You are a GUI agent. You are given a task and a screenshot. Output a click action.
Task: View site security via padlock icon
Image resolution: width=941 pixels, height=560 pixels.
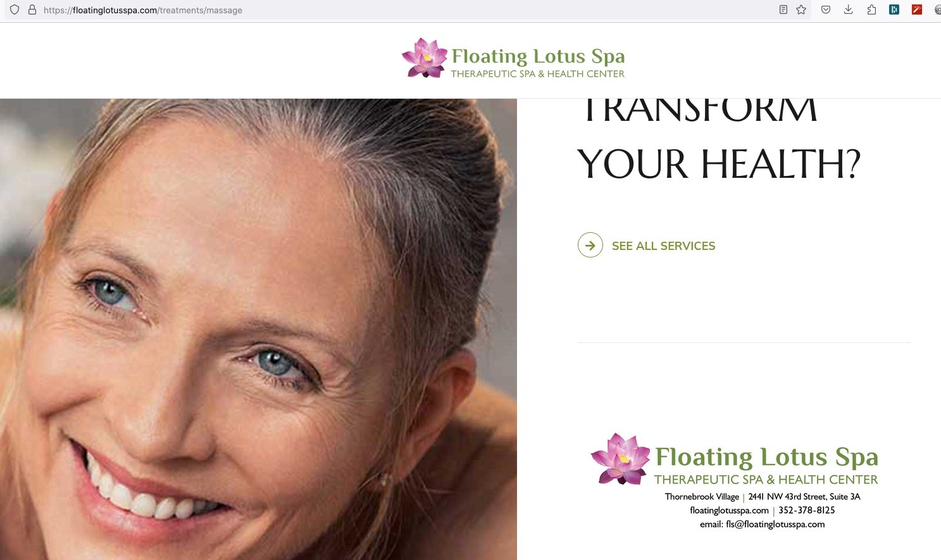32,10
